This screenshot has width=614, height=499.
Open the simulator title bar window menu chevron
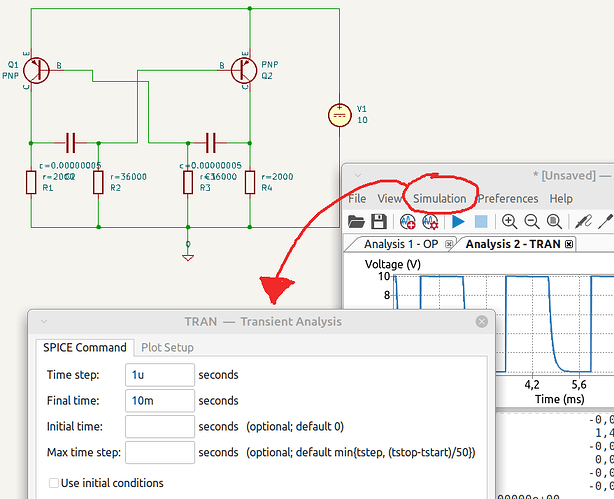[358, 175]
